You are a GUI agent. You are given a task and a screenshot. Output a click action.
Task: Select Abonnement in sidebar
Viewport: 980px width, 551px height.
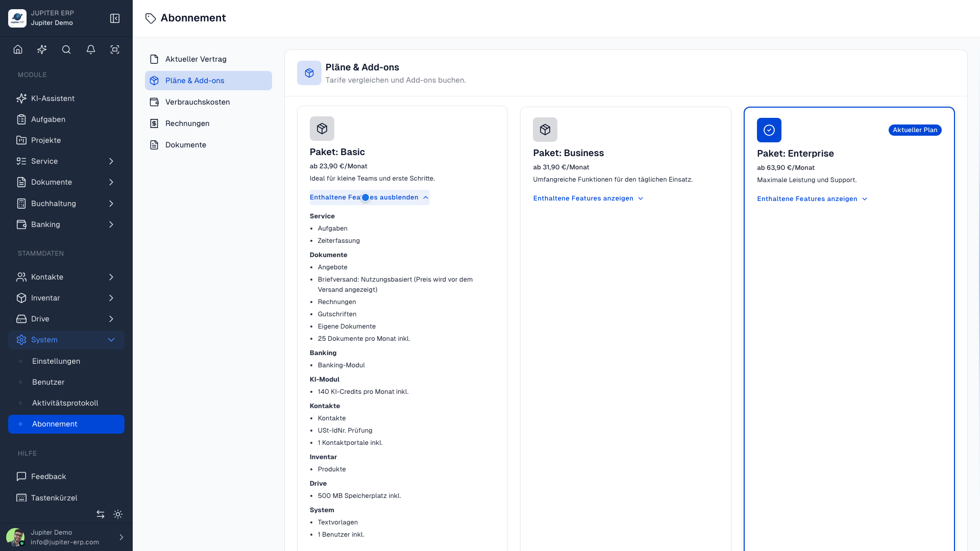click(66, 424)
